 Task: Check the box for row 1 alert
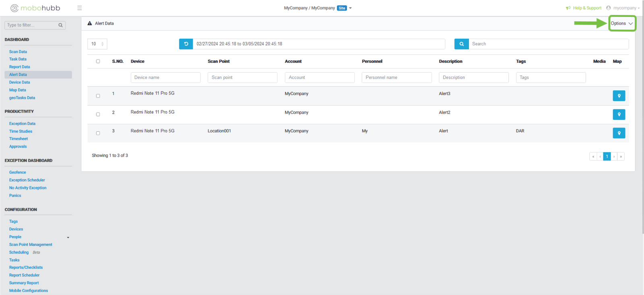[98, 96]
